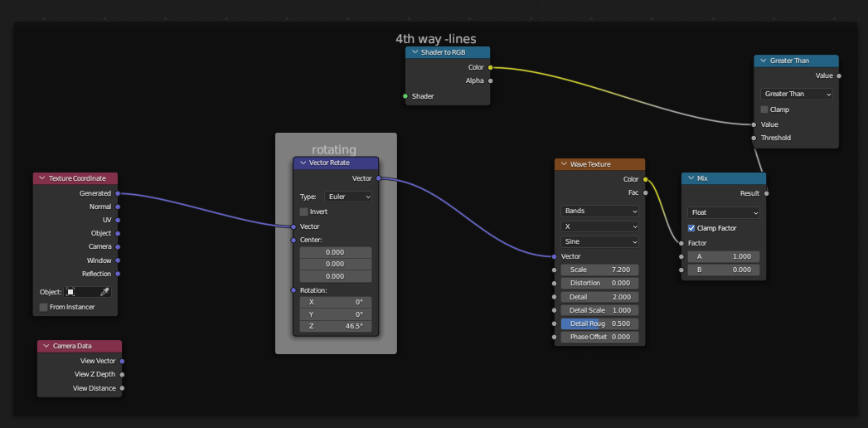Click the Vector Rotate Center socket

point(293,241)
